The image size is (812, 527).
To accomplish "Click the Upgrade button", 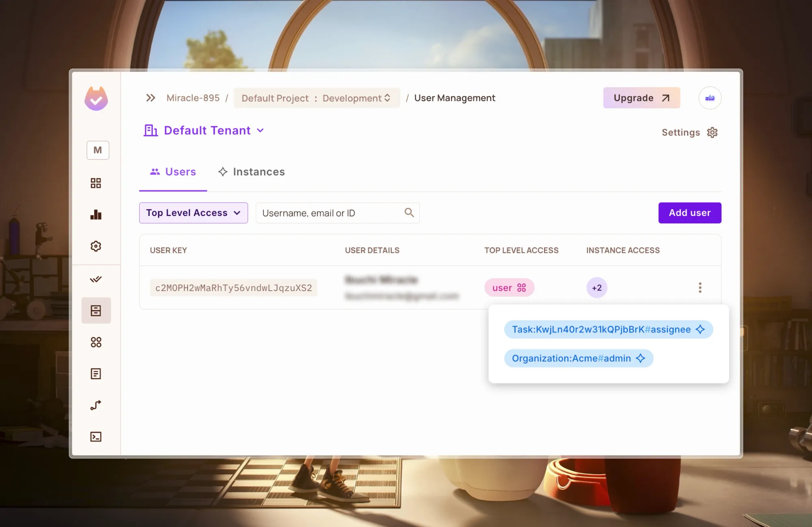I will pyautogui.click(x=641, y=98).
